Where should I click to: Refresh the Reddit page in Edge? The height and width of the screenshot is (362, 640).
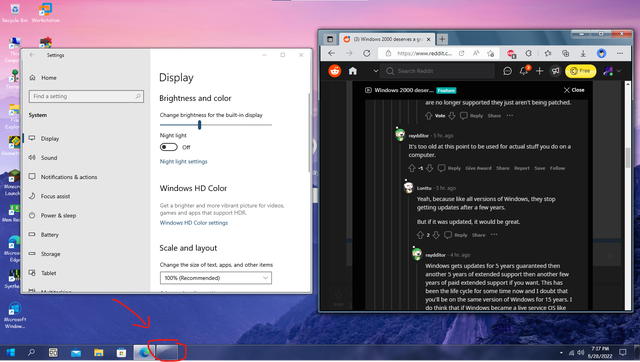pos(367,53)
